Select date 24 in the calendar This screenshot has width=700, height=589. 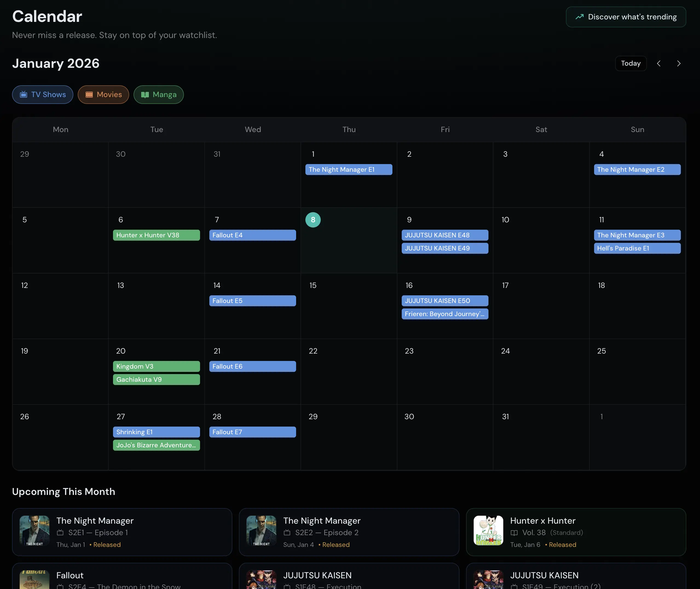505,351
